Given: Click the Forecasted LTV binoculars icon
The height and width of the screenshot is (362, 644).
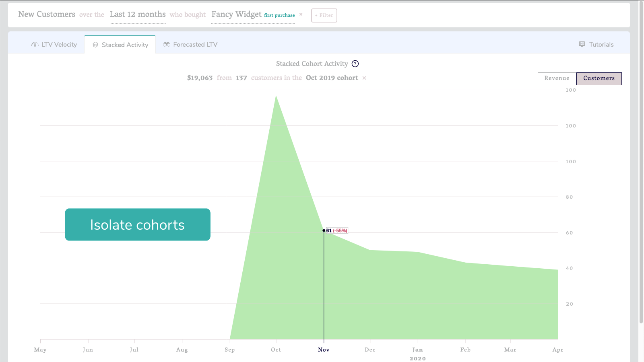Looking at the screenshot, I should tap(167, 44).
